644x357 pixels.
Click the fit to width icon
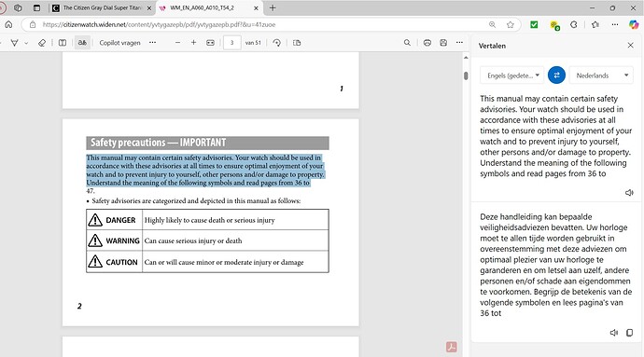click(210, 43)
